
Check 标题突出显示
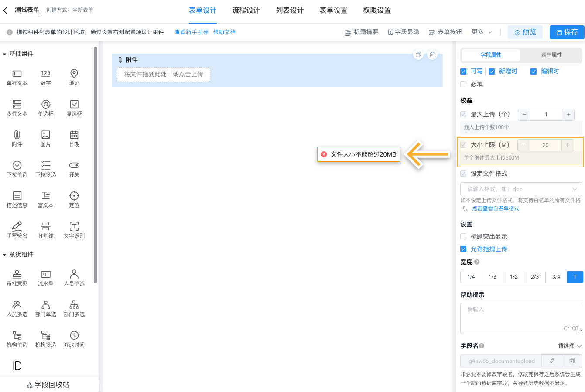point(463,236)
